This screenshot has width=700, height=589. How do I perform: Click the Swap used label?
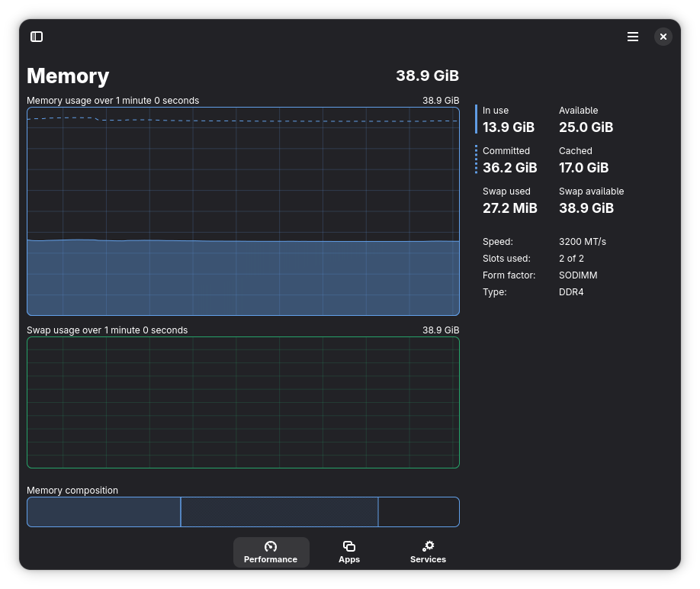[506, 192]
